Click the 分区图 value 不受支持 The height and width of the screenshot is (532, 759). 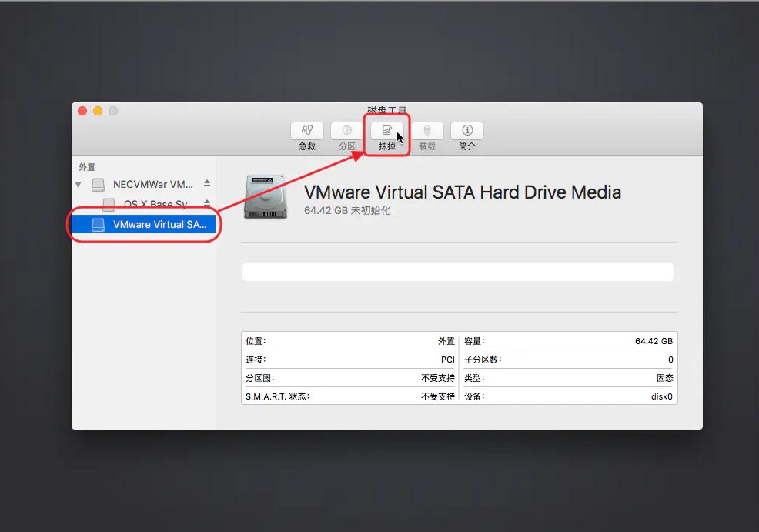click(438, 378)
